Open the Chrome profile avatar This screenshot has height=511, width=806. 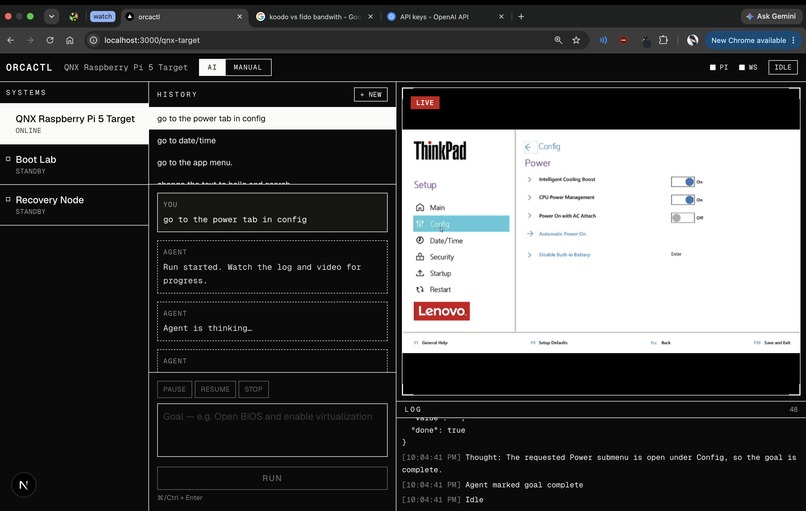click(x=692, y=40)
